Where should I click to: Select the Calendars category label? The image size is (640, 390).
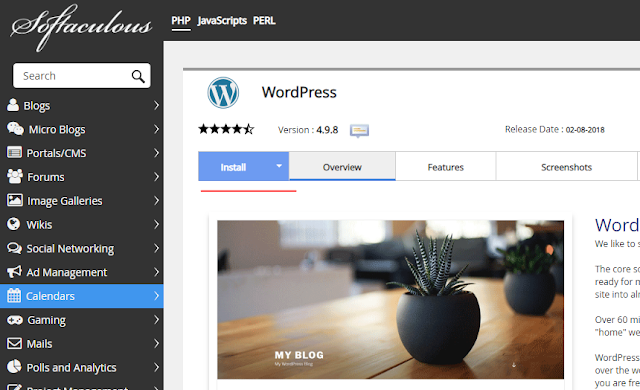[50, 296]
